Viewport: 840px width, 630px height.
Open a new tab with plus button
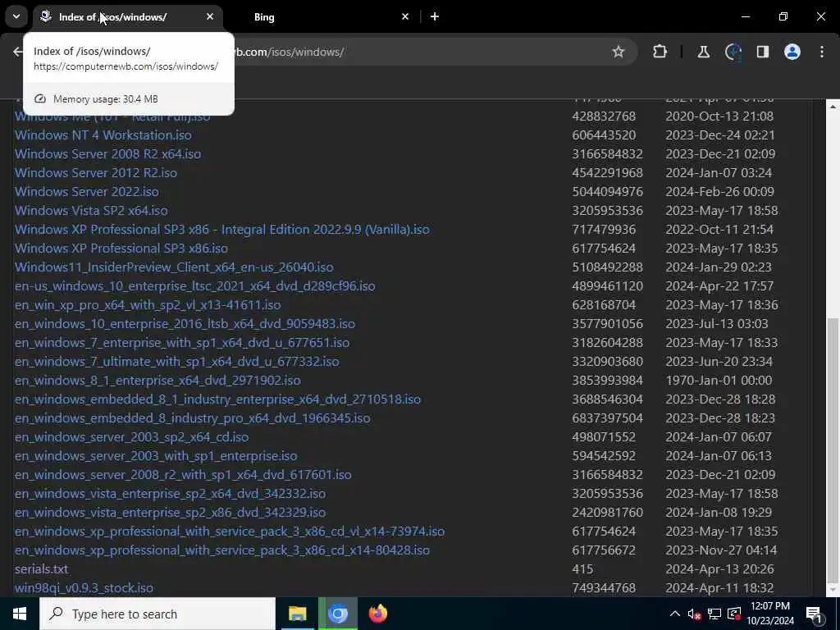pos(435,16)
